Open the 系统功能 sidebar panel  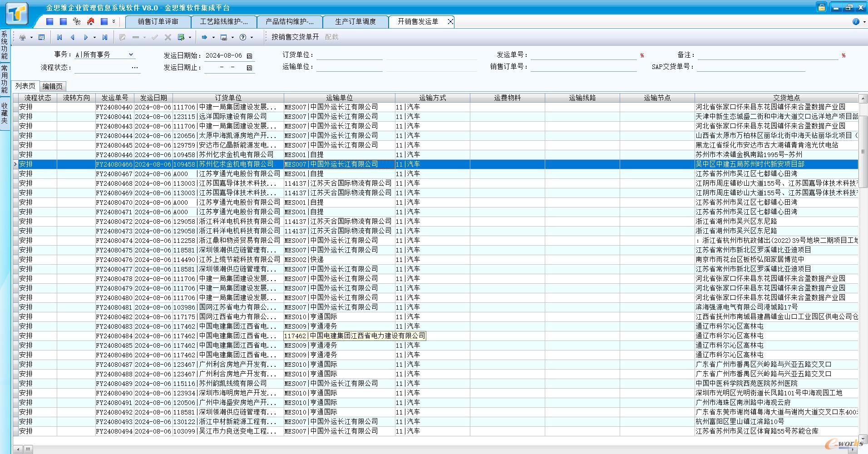(x=5, y=45)
